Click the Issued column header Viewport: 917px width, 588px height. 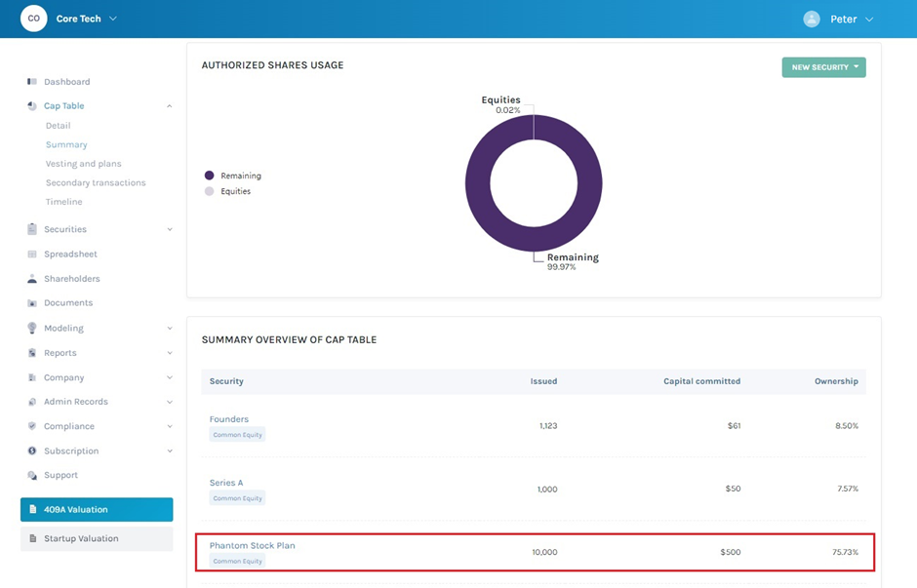click(544, 381)
